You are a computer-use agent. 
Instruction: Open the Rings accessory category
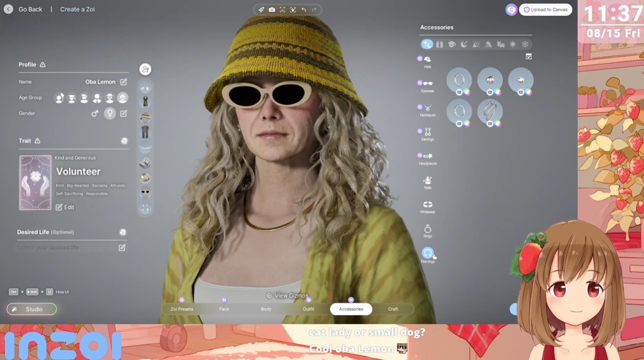(x=427, y=231)
